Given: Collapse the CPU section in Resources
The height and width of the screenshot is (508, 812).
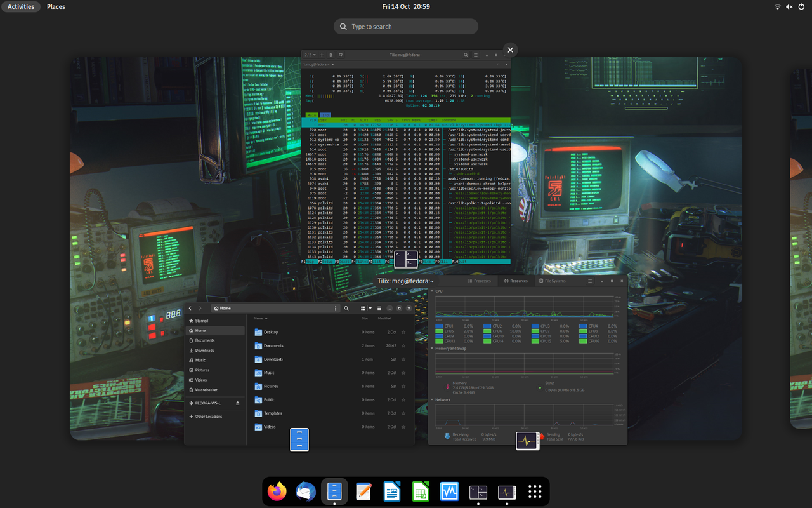Looking at the screenshot, I should pos(433,291).
